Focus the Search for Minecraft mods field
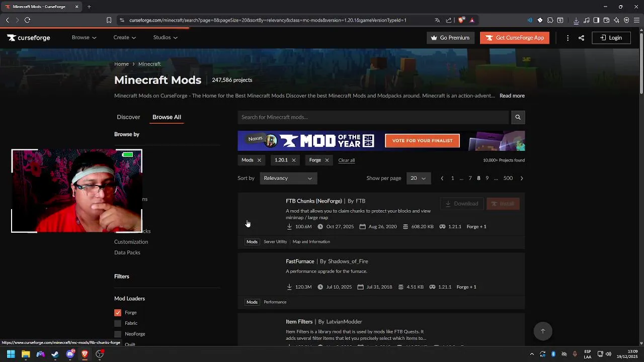 point(373,117)
